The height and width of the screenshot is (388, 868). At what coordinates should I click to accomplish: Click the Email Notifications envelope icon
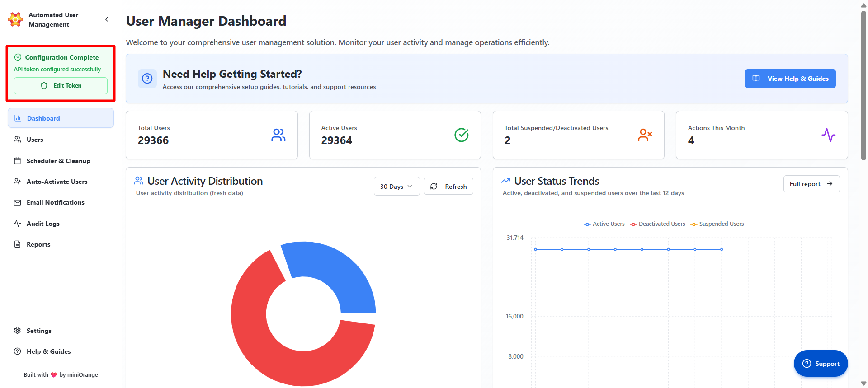[18, 202]
